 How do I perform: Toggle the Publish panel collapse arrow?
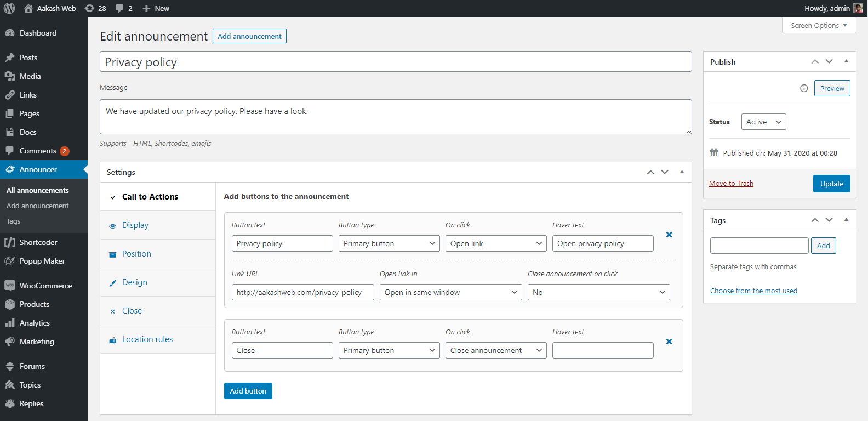[846, 61]
